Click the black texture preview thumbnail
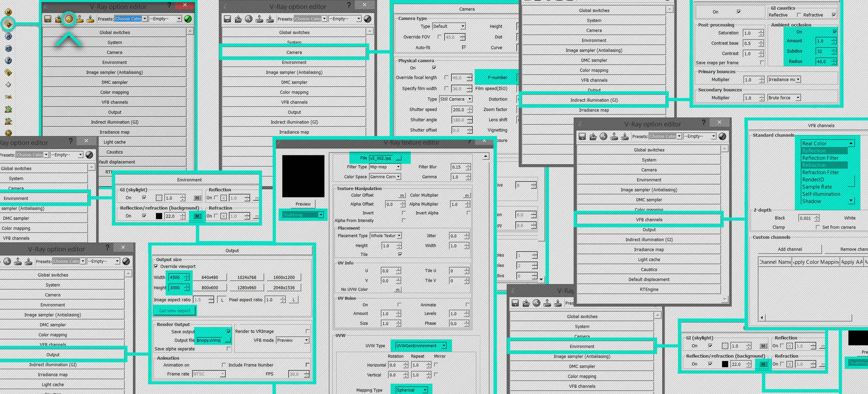This screenshot has width=868, height=394. (x=303, y=176)
